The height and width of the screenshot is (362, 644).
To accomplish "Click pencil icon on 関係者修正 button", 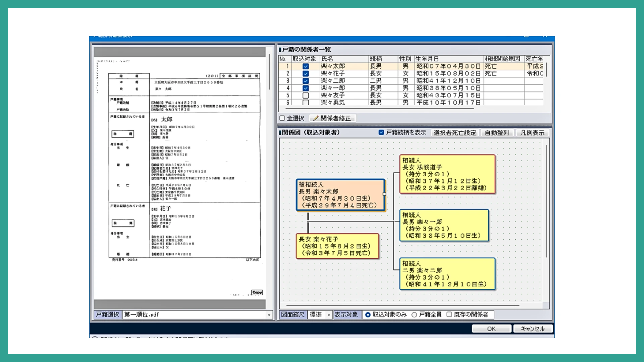I will click(315, 118).
